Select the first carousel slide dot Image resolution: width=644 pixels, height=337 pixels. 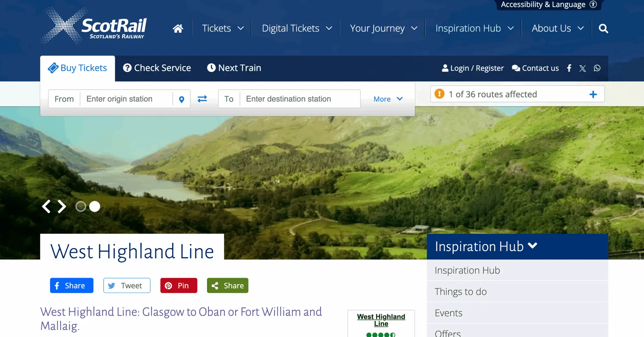(80, 206)
